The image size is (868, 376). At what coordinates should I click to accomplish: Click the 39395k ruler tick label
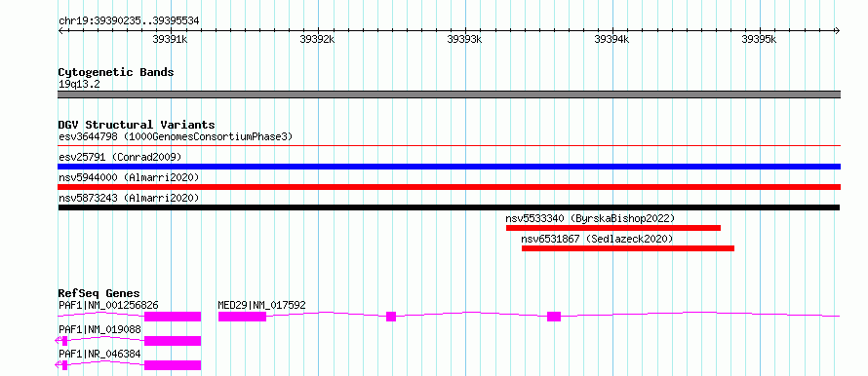(760, 39)
